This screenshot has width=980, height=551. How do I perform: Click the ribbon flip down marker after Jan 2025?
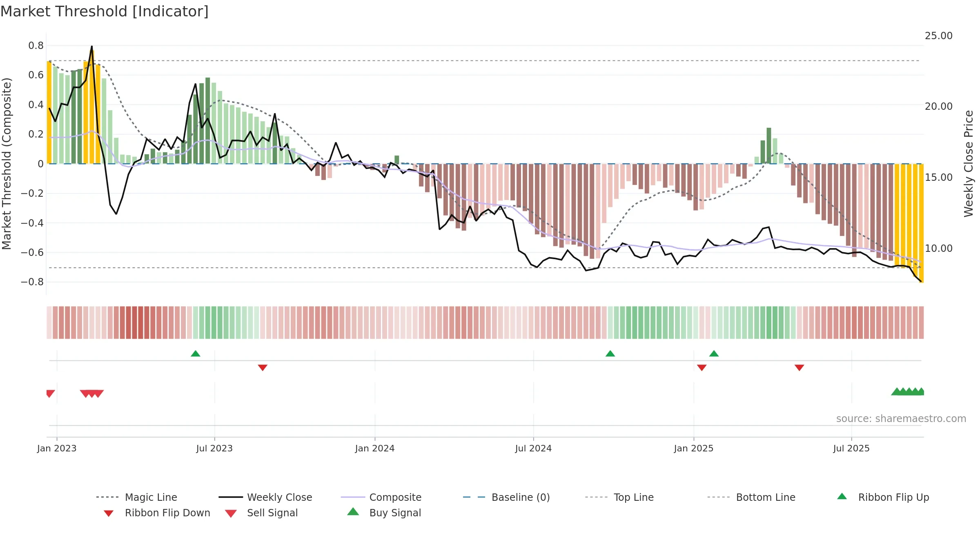(702, 368)
